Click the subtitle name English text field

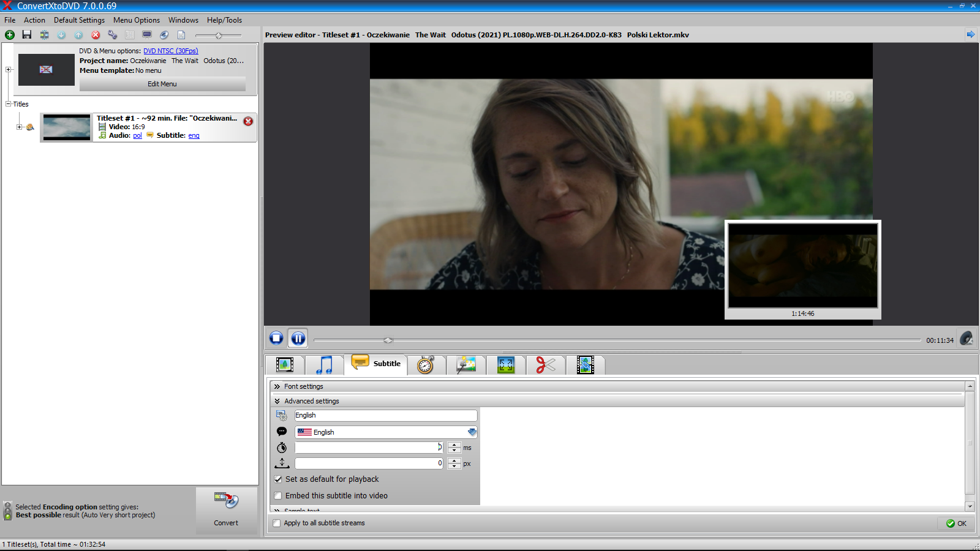[x=386, y=415]
